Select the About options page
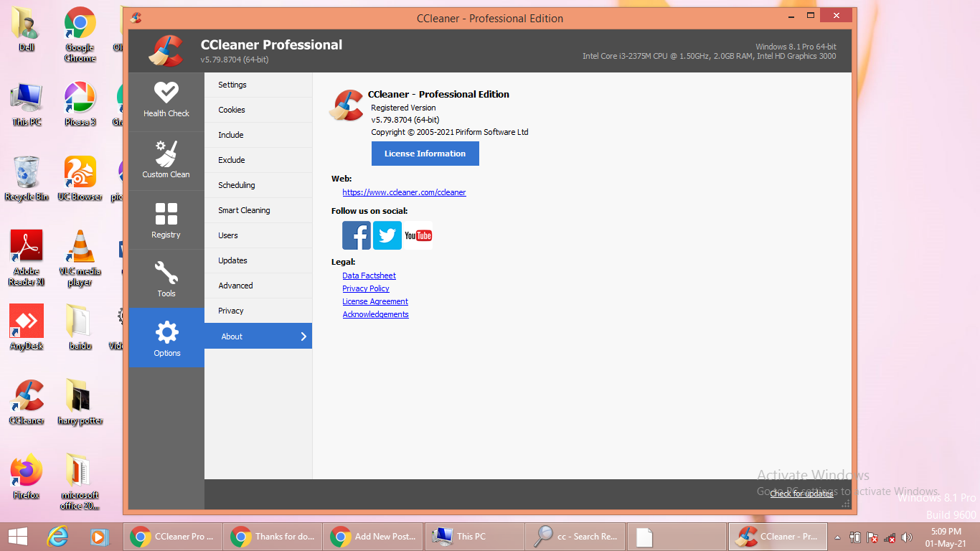Screen dimensions: 980x551 [258, 336]
